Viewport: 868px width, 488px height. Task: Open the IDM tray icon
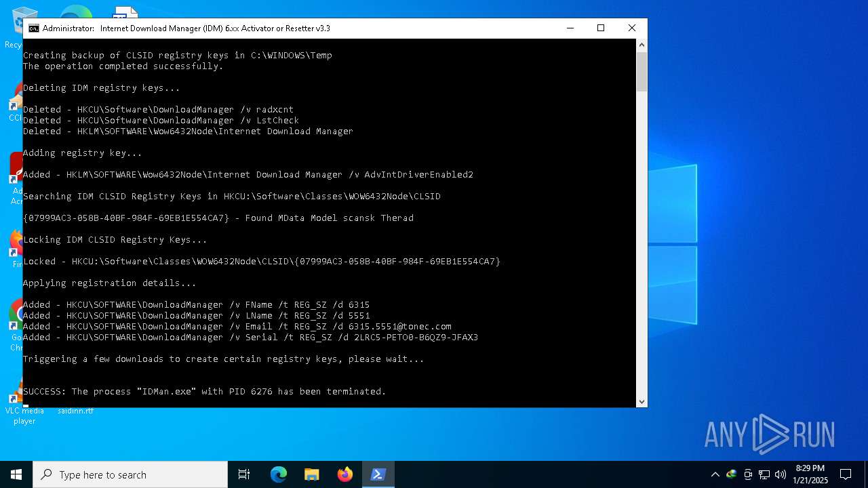point(731,474)
